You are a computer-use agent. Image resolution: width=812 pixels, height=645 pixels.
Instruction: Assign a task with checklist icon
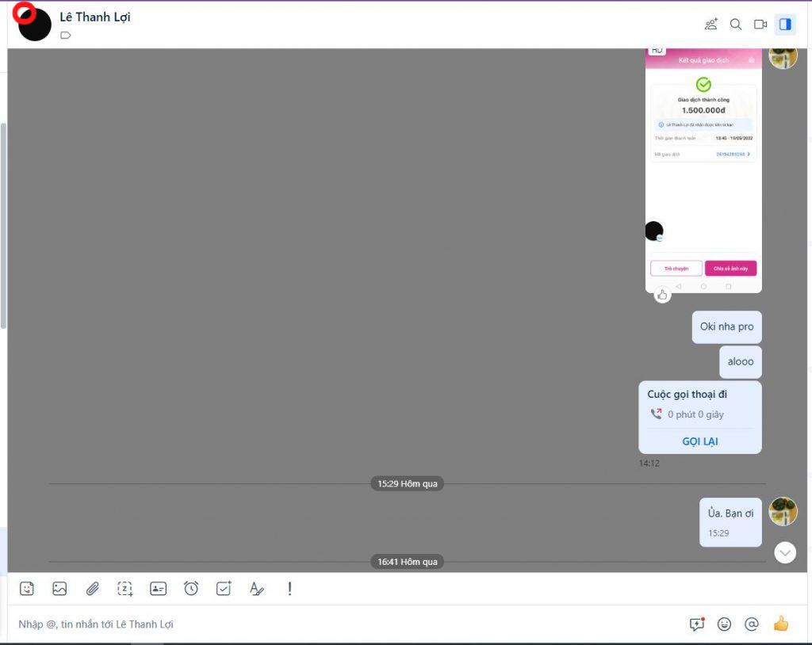tap(224, 589)
